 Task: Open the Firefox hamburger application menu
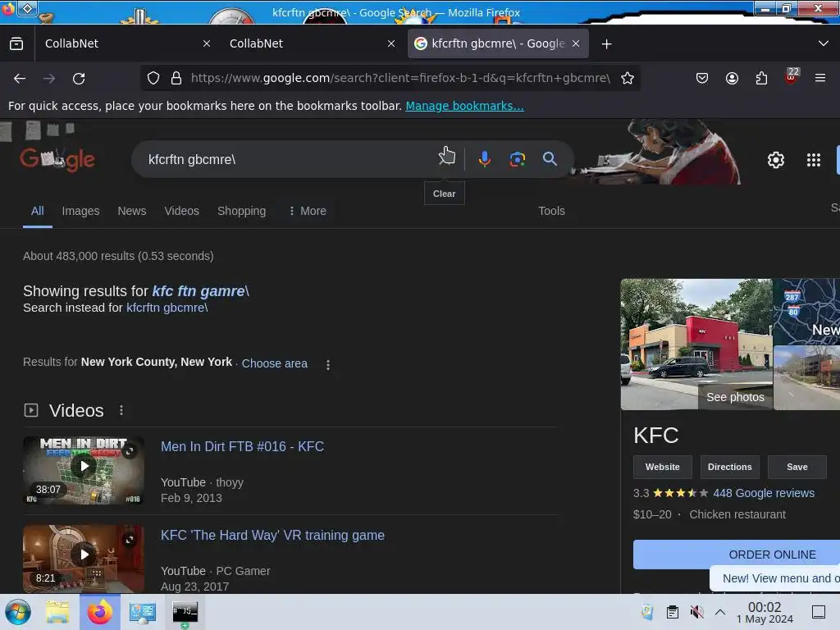click(820, 78)
